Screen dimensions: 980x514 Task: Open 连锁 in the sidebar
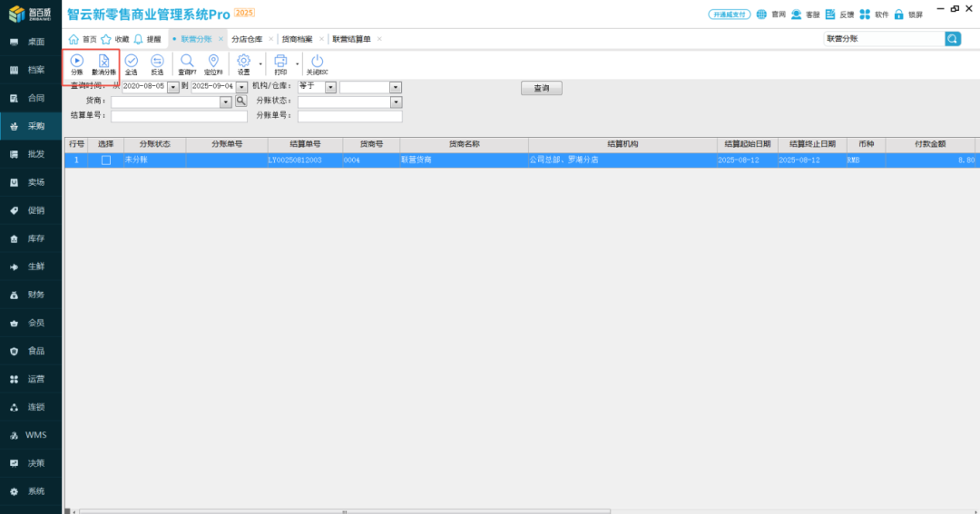(x=31, y=407)
